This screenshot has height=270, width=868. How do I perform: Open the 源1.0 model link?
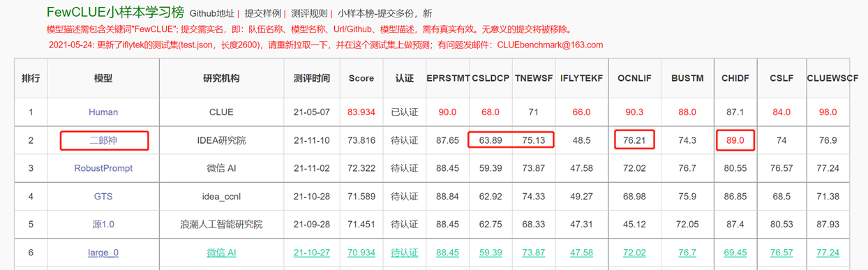tap(103, 225)
